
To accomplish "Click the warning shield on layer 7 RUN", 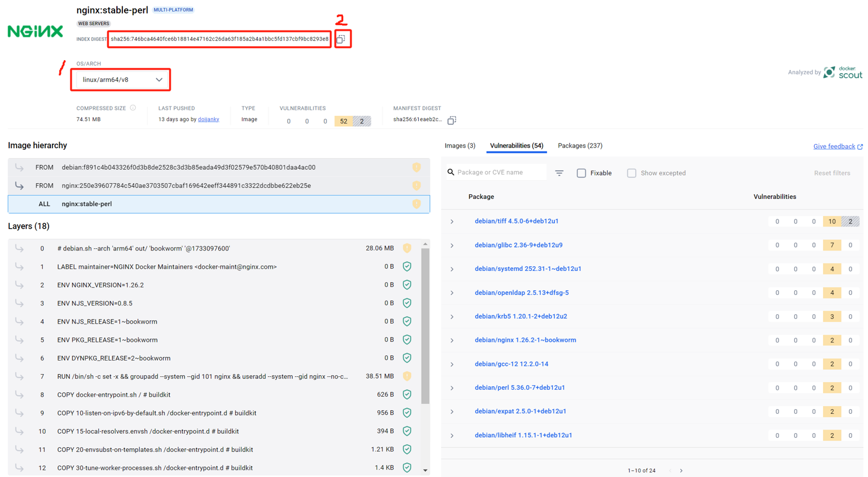I will [x=407, y=376].
